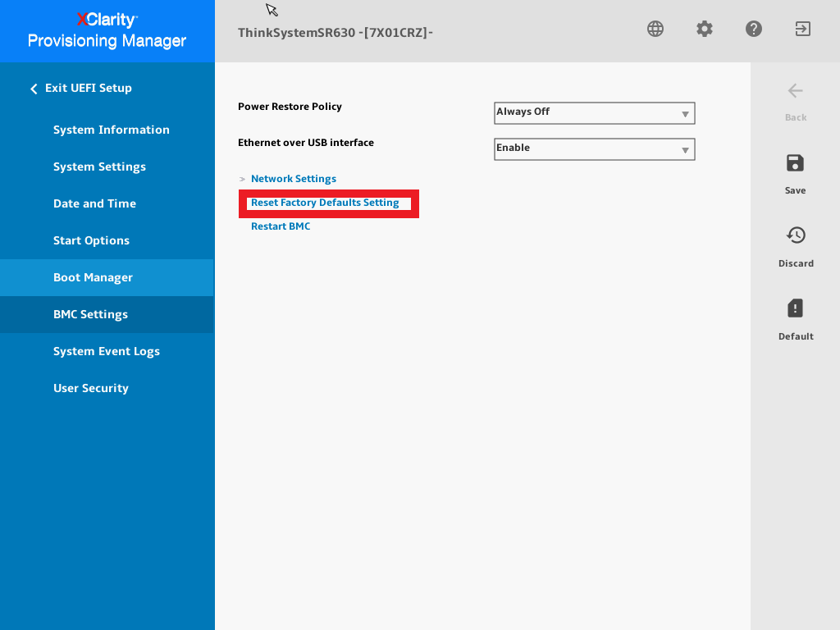Click the Save disk icon
840x630 pixels.
click(795, 163)
